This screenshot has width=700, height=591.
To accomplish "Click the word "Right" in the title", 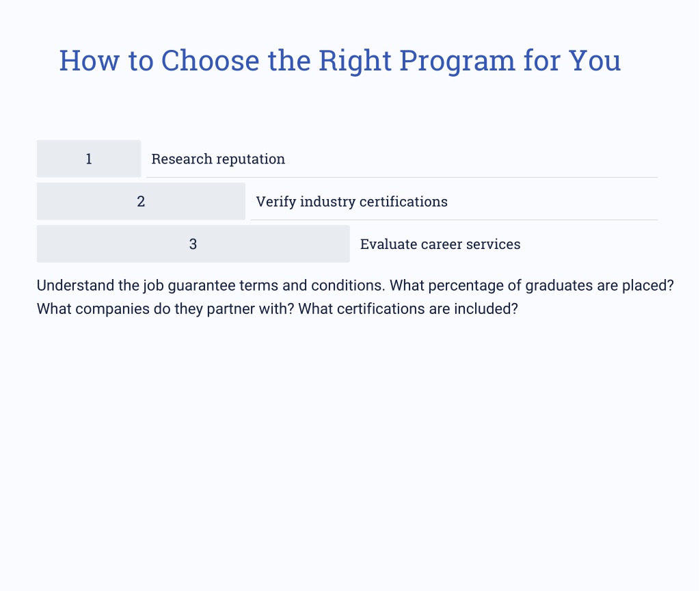I will [x=355, y=61].
